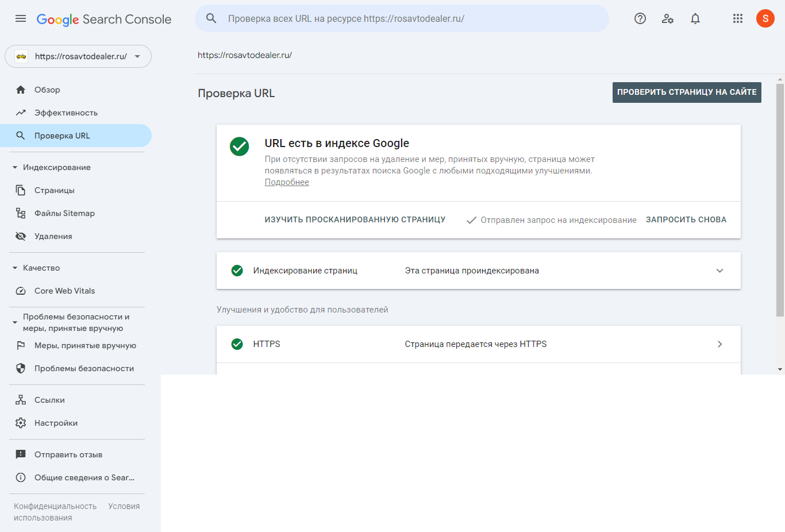
Task: Open users and permissions settings icon
Action: point(668,18)
